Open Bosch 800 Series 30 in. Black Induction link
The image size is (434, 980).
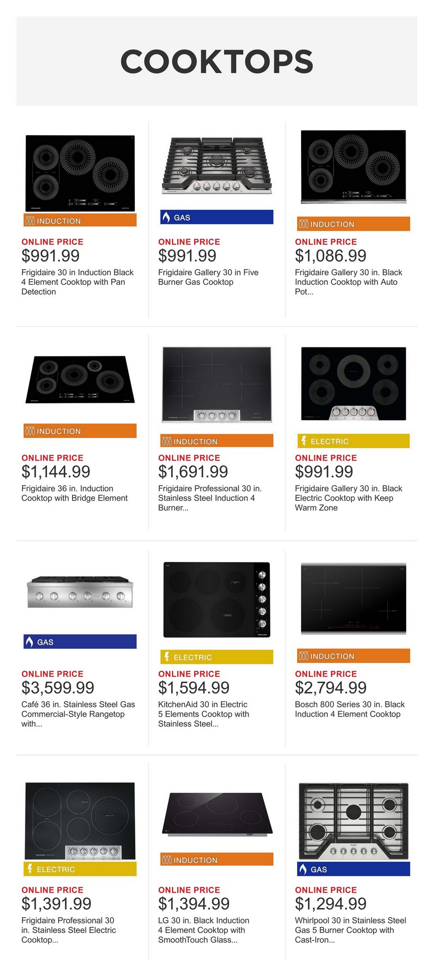pyautogui.click(x=349, y=709)
